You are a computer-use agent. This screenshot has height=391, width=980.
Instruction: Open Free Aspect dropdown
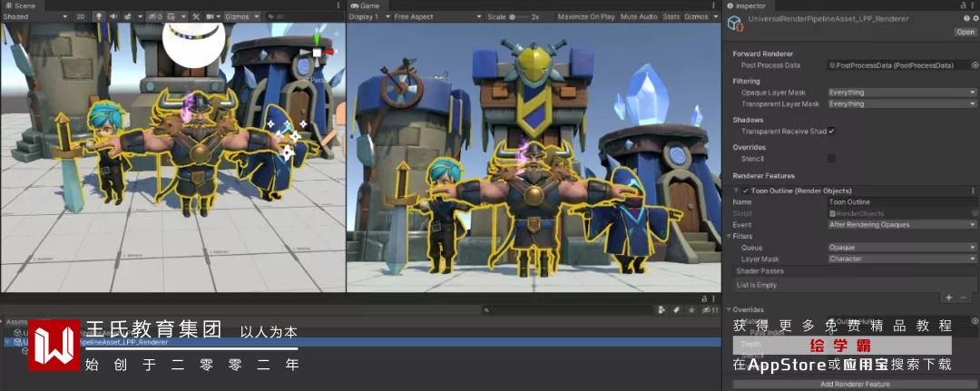pos(437,17)
